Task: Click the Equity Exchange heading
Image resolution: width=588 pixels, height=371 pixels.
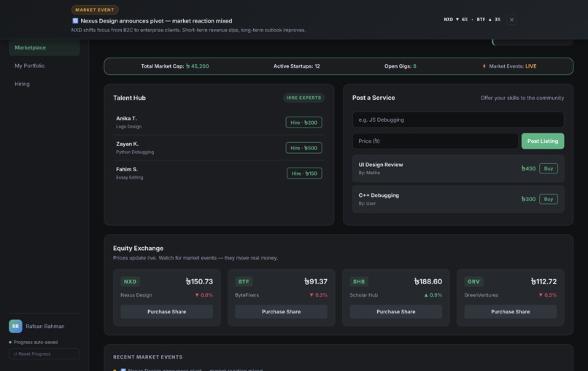Action: (138, 248)
